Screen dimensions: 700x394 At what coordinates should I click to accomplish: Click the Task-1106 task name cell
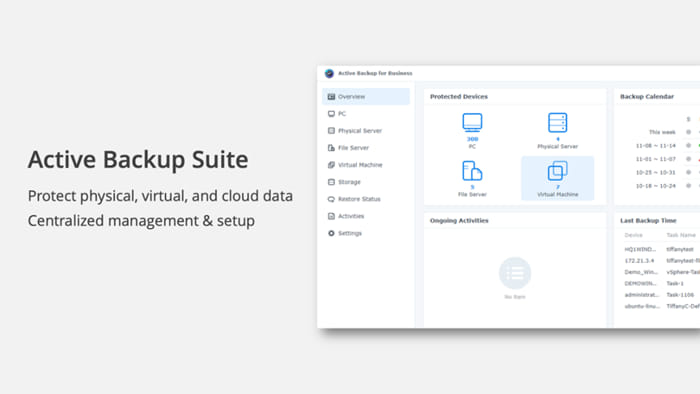pyautogui.click(x=680, y=295)
